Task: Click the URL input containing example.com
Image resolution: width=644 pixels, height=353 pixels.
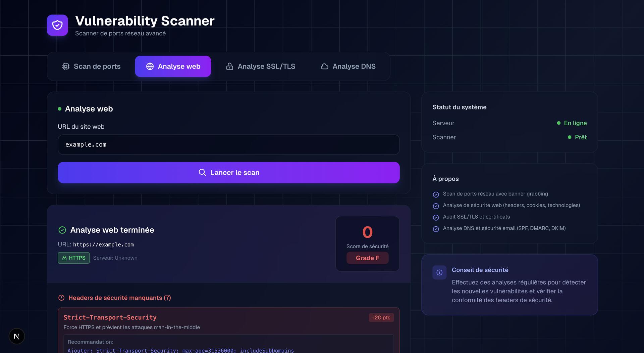Action: (x=229, y=145)
